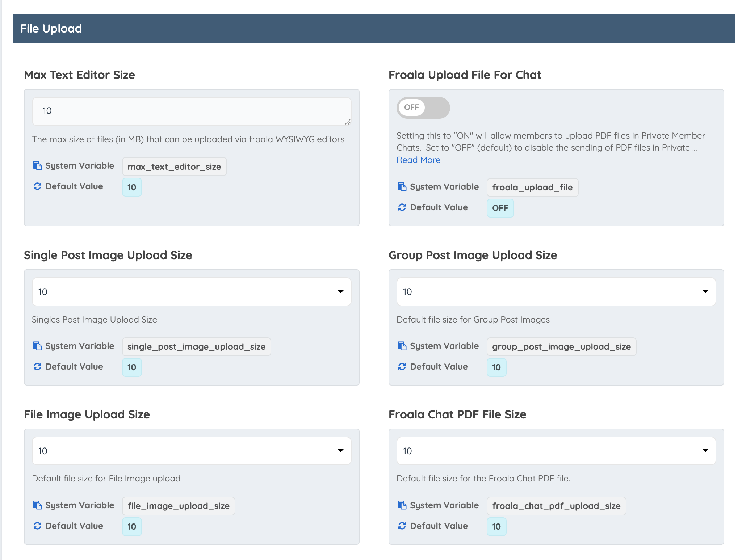Click the file_image_upload_size variable chip
This screenshot has height=560, width=742.
[x=179, y=506]
